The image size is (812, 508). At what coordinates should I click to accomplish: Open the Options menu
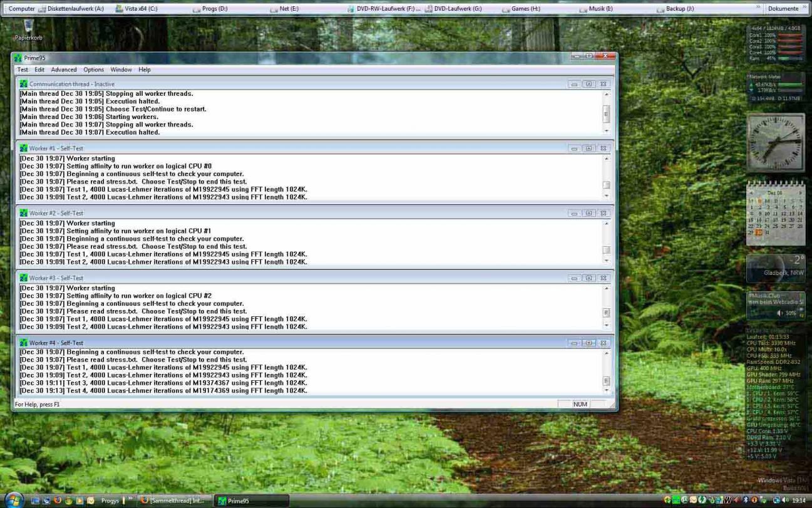[x=94, y=70]
